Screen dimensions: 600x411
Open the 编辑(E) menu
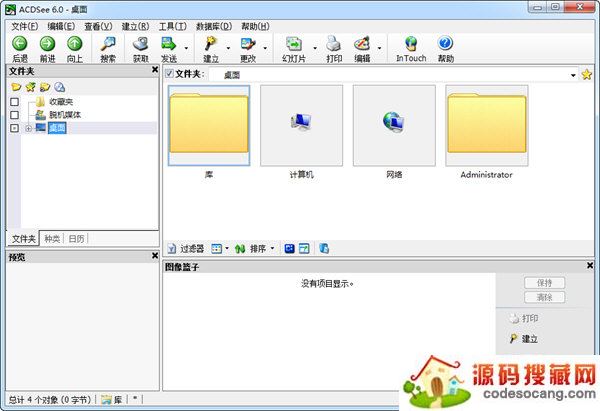pos(61,26)
